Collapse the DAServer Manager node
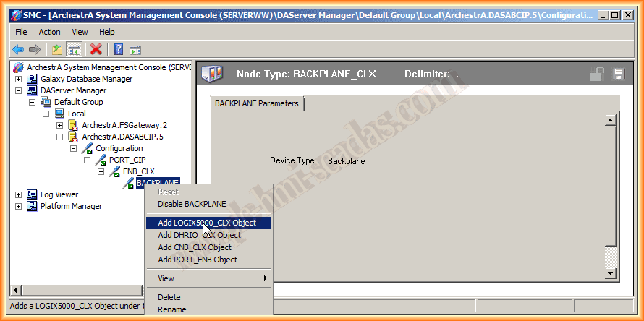Screen dimensions: 644x321 19,90
